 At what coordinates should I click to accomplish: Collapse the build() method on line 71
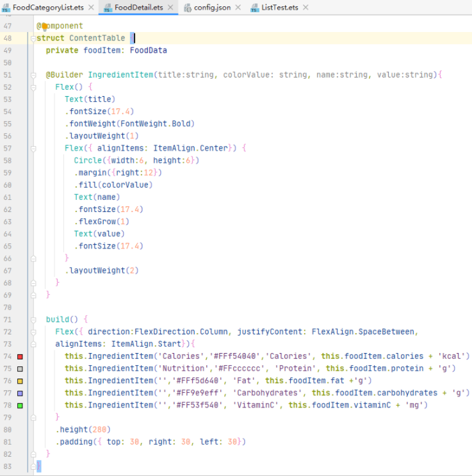[x=33, y=319]
